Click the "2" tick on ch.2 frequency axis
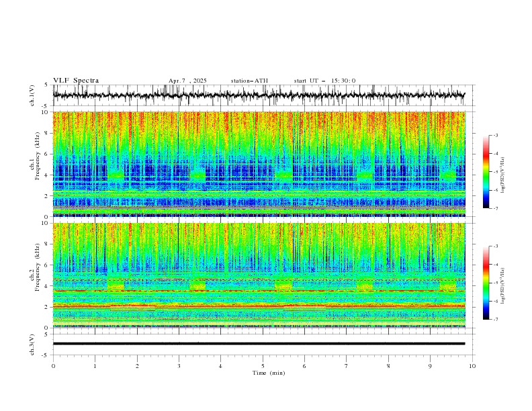Image resolution: width=532 pixels, height=411 pixels. pos(46,307)
